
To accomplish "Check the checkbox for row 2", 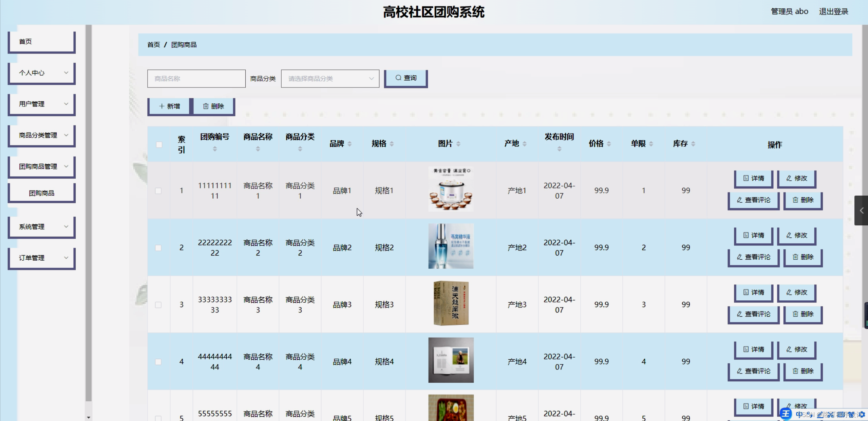I will pyautogui.click(x=158, y=248).
